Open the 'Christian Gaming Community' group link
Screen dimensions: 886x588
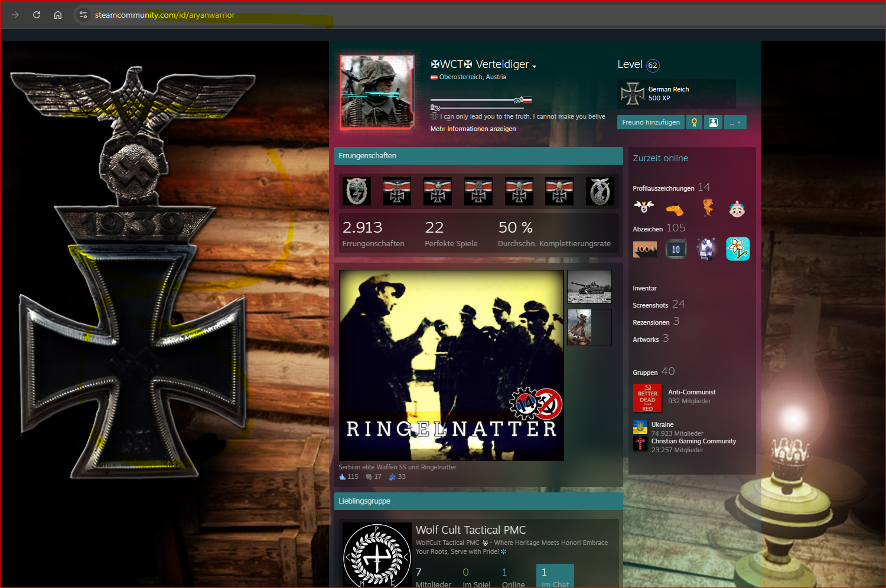click(693, 441)
